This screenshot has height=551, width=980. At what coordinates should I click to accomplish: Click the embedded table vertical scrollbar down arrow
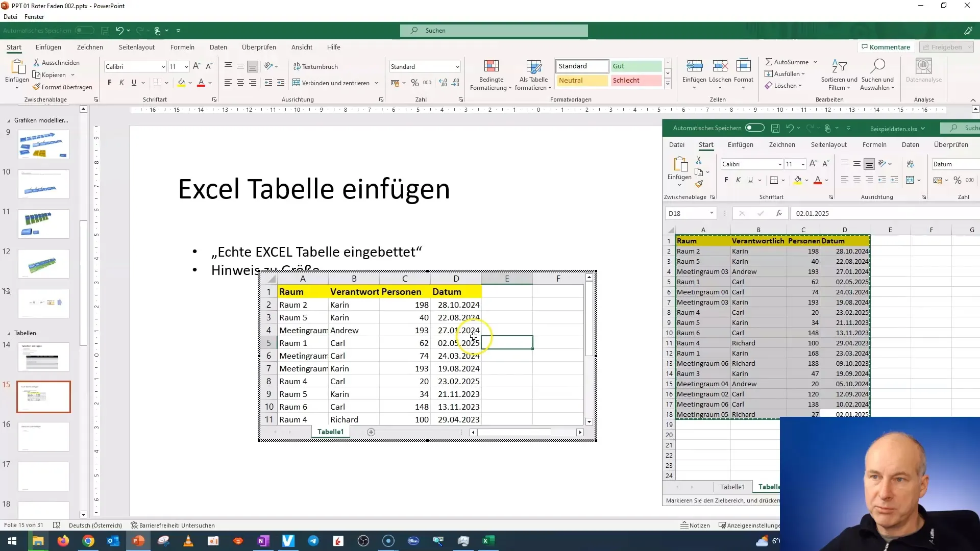pyautogui.click(x=589, y=421)
